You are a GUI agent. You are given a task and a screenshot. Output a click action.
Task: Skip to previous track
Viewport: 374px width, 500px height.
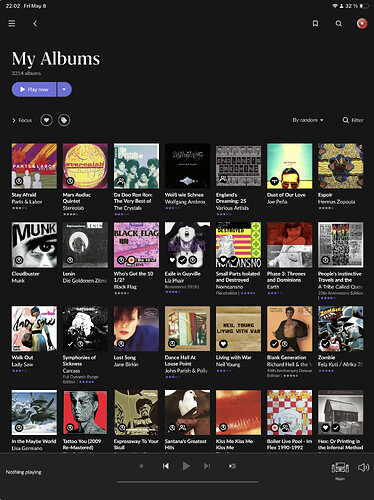(x=166, y=466)
